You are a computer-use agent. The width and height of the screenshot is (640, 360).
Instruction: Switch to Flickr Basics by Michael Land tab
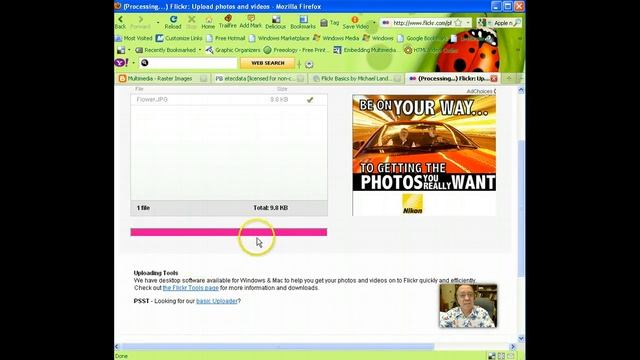coord(355,78)
